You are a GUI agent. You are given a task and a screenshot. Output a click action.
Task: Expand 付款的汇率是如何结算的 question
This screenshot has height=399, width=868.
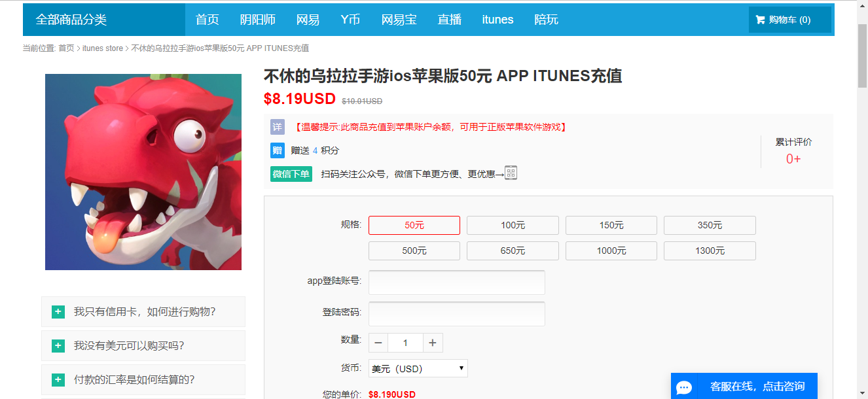(x=143, y=380)
